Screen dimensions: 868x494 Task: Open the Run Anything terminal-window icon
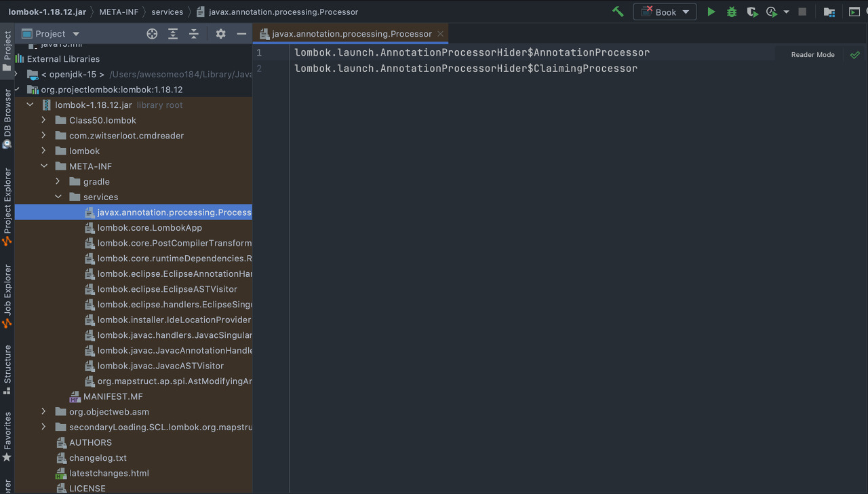point(854,12)
